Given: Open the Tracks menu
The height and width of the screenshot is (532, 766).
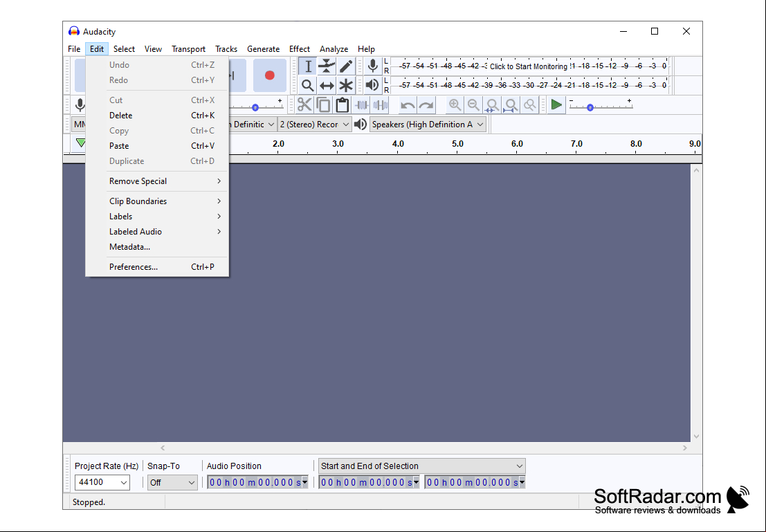Looking at the screenshot, I should [x=226, y=49].
